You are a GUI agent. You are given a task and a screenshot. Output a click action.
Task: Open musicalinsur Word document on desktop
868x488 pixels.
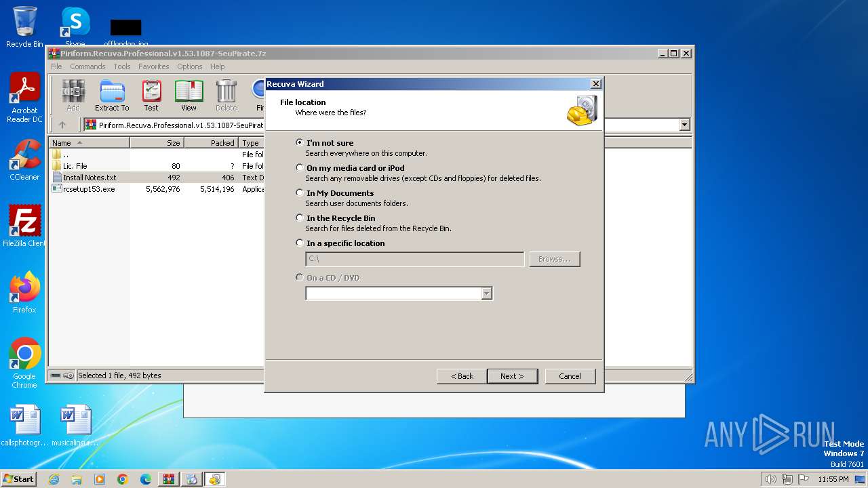coord(75,426)
